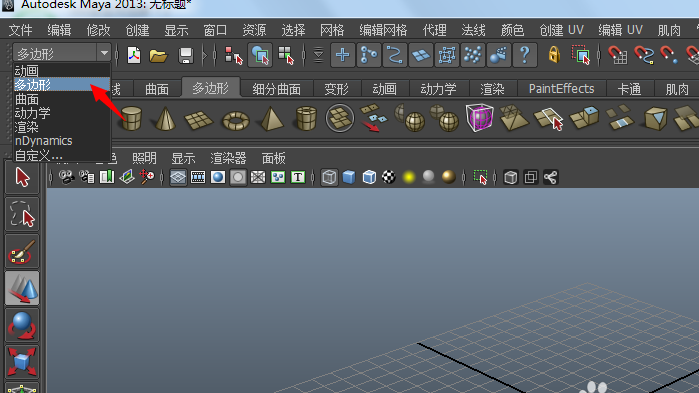The height and width of the screenshot is (393, 699).
Task: Select by object type mode icon
Action: tap(260, 56)
